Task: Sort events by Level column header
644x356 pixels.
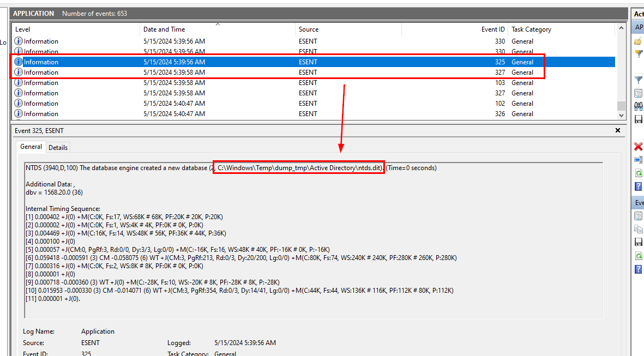Action: click(x=76, y=29)
